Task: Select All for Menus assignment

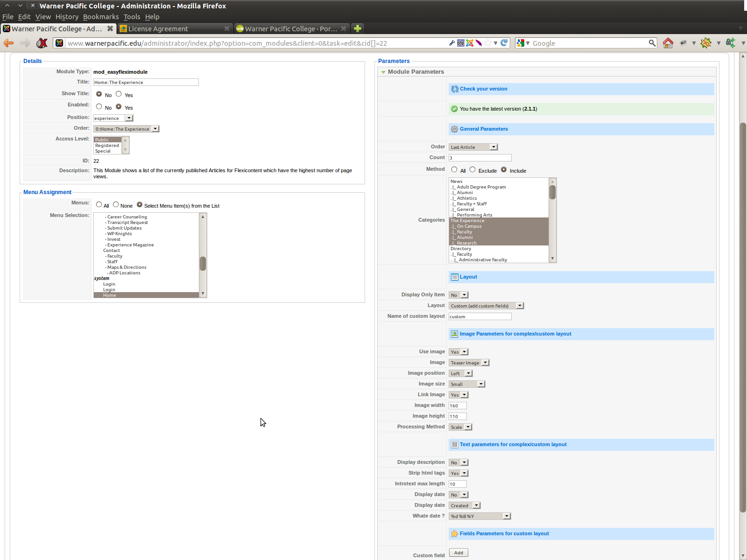Action: [x=99, y=205]
